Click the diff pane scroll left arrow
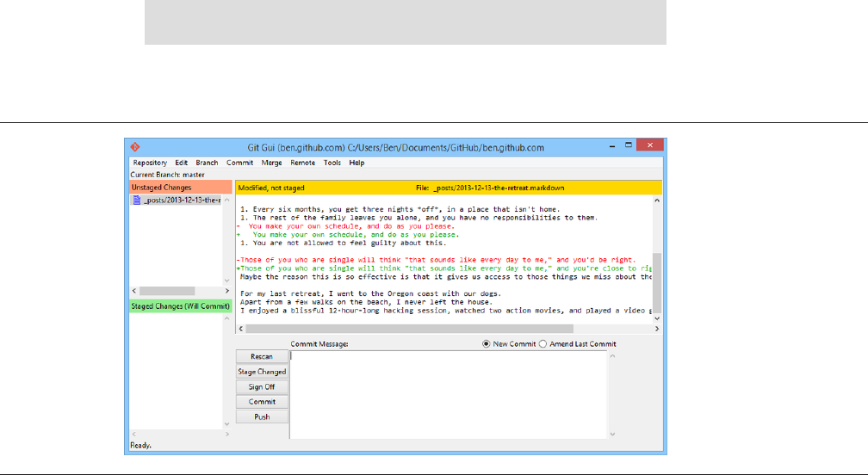The width and height of the screenshot is (868, 475). (x=241, y=329)
